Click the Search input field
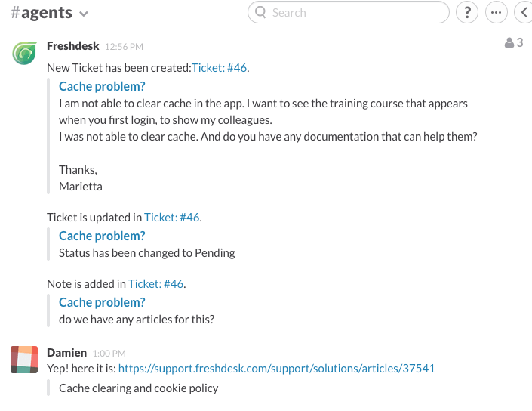 pyautogui.click(x=349, y=13)
